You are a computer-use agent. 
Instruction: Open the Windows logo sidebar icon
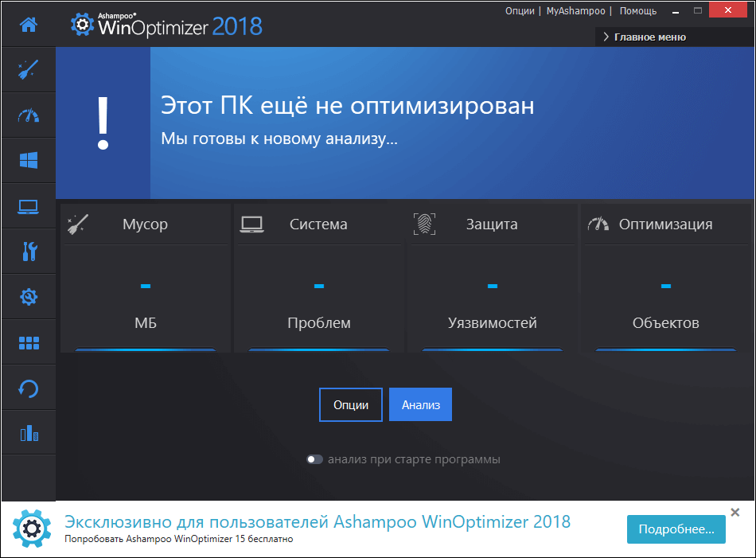coord(29,160)
